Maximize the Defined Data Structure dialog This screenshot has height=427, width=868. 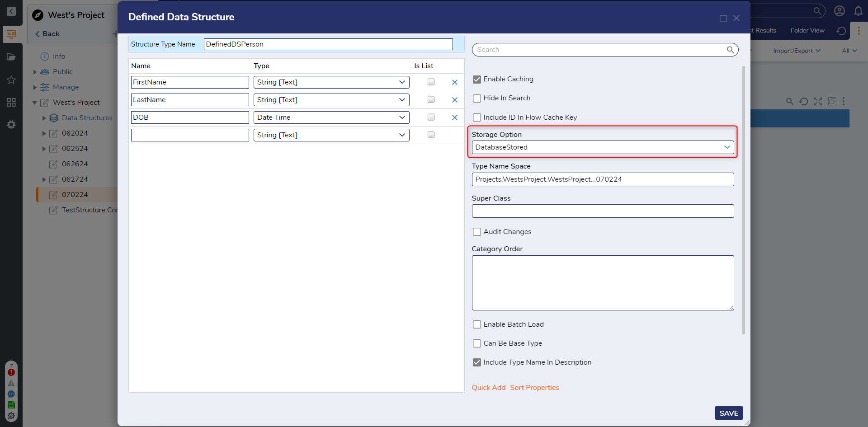(x=723, y=18)
